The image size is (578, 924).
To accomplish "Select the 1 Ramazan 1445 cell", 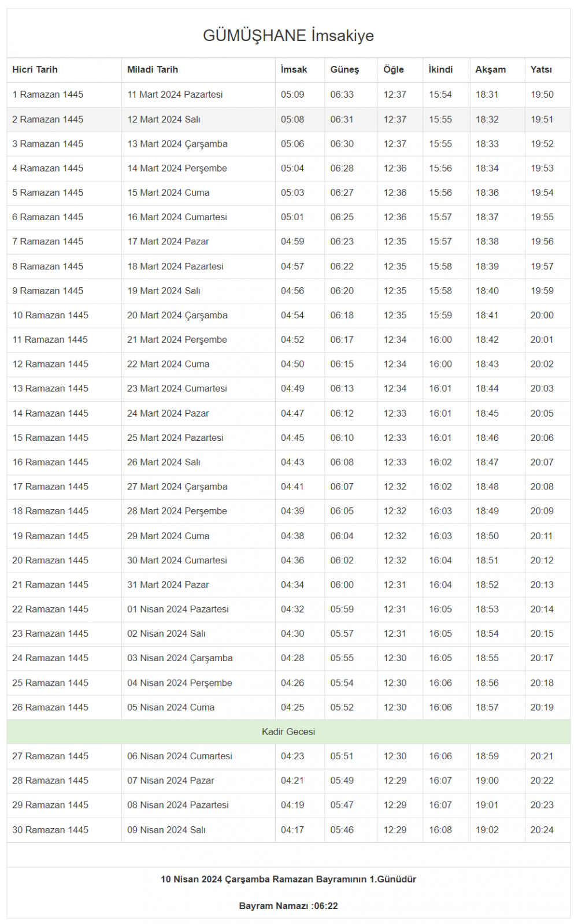I will pos(47,94).
